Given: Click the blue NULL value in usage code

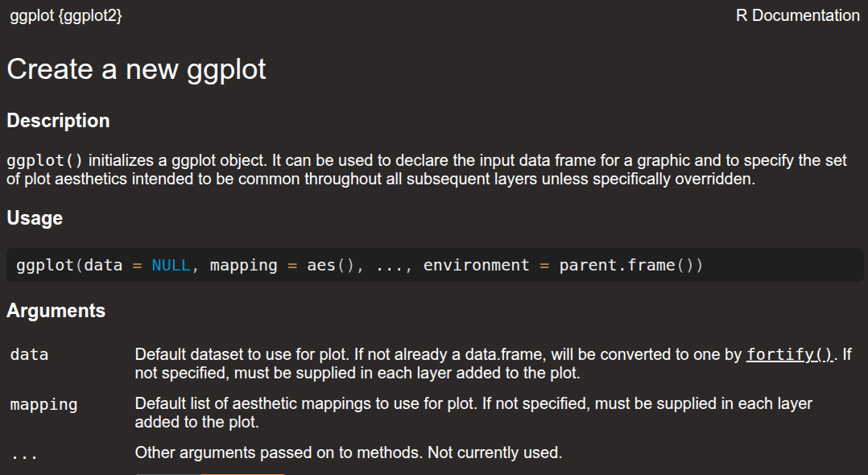Looking at the screenshot, I should click(x=171, y=265).
